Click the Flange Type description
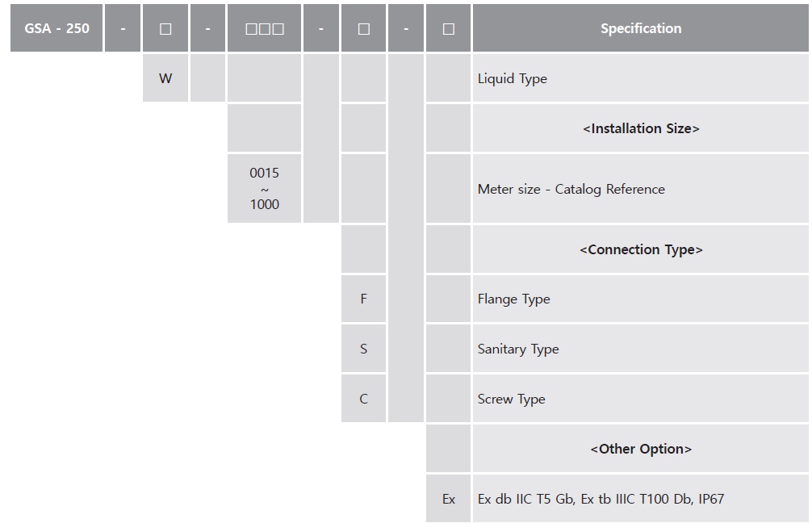812x523 pixels. (514, 299)
